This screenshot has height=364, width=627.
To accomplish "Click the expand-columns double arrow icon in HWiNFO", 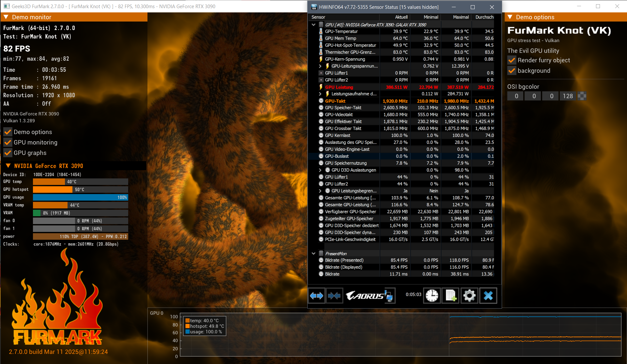I will click(x=316, y=296).
